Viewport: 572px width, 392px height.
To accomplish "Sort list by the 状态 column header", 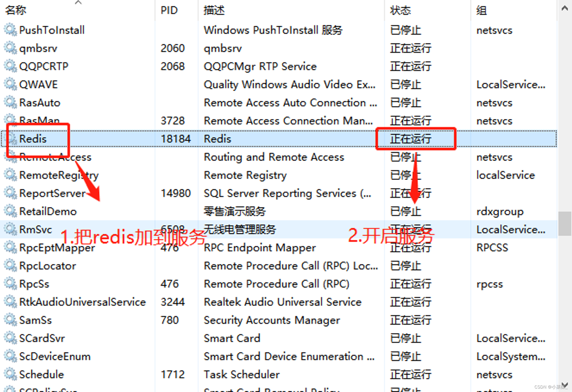I will 400,10.
